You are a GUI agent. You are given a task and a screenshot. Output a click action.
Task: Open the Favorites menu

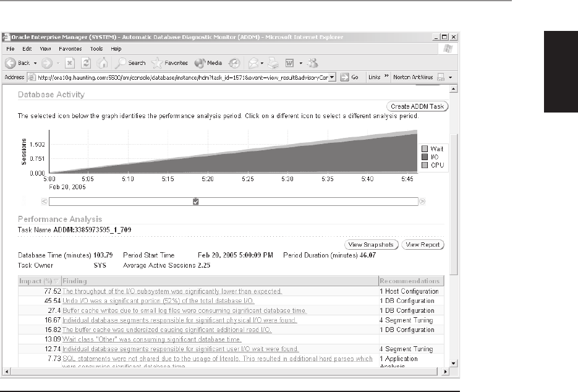[70, 49]
